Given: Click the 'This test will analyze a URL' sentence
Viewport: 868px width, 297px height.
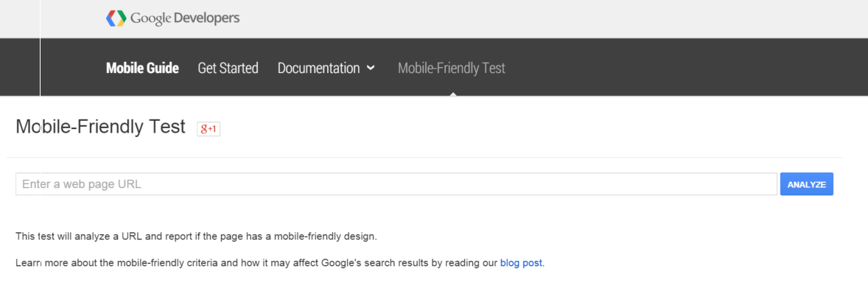Looking at the screenshot, I should click(x=196, y=237).
